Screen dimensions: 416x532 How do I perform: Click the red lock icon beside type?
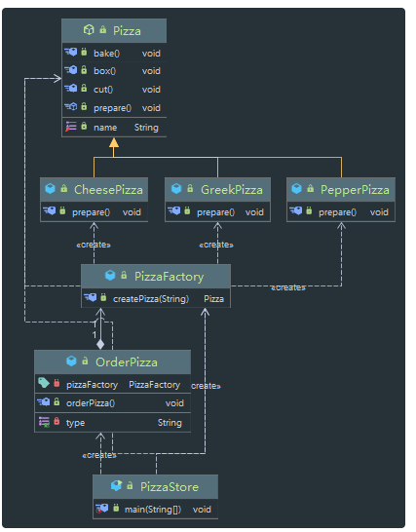pyautogui.click(x=57, y=421)
